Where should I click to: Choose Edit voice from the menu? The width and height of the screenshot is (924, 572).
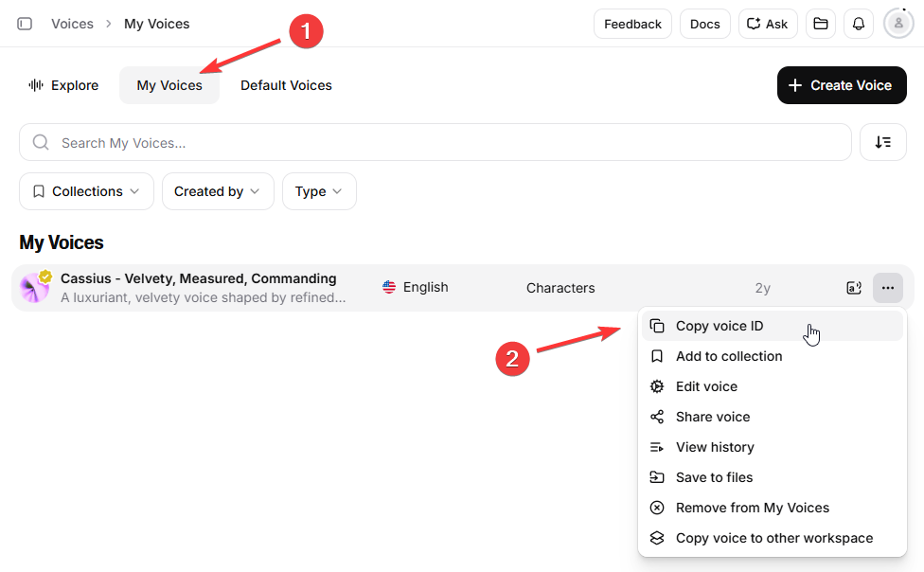click(x=706, y=386)
